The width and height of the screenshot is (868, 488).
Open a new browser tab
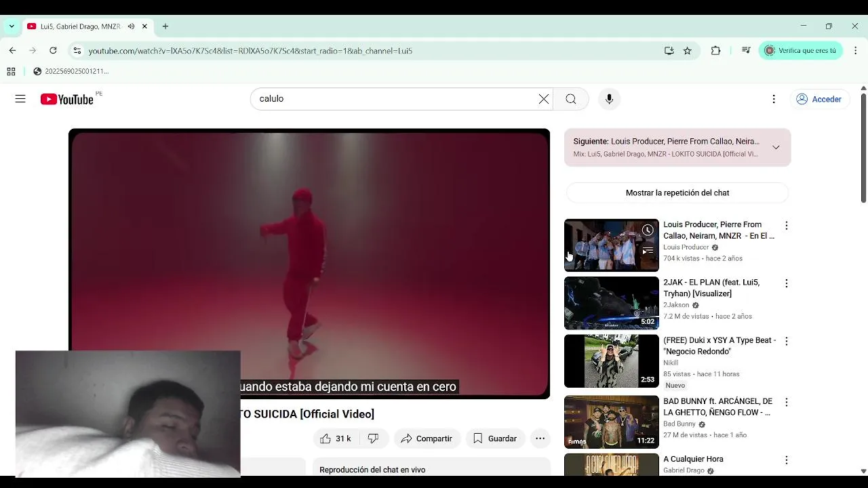coord(165,26)
